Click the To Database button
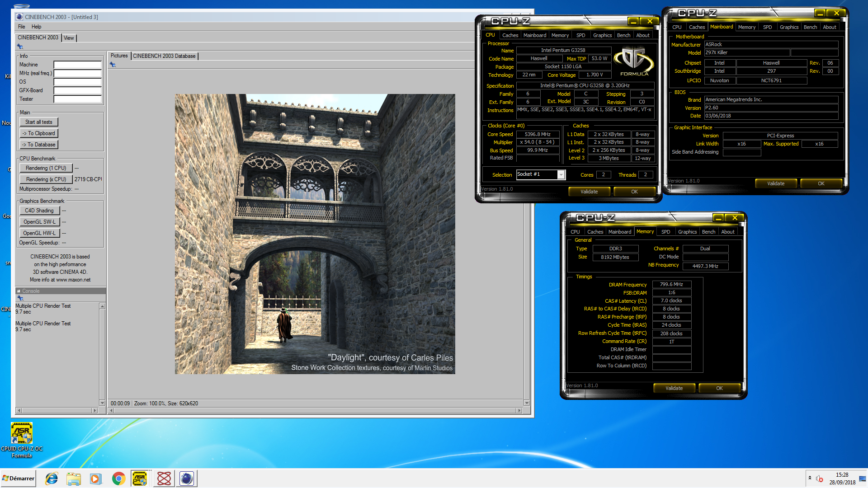 pos(39,145)
